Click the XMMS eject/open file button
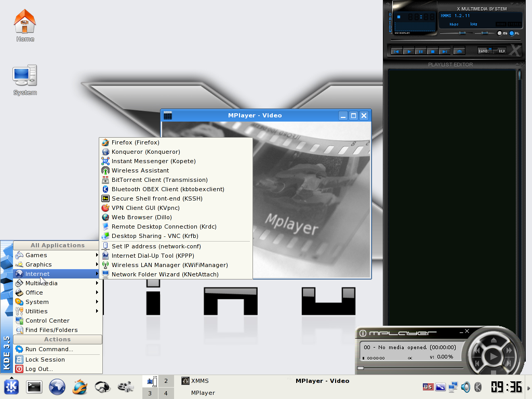This screenshot has width=532, height=399. coord(459,51)
